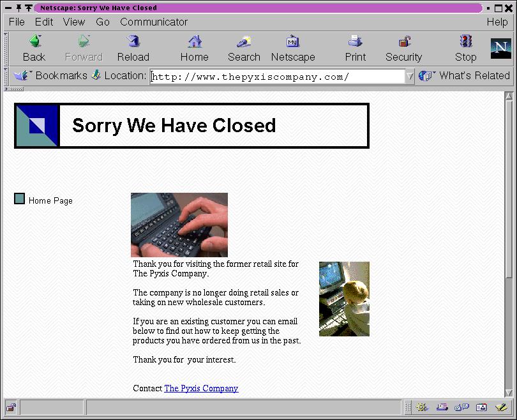
Task: Open the Edit menu
Action: tap(44, 22)
